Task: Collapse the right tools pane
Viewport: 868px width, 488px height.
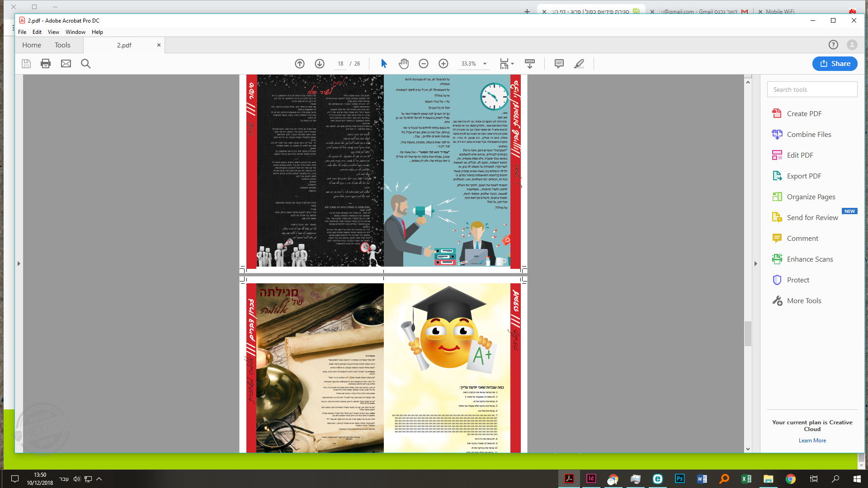Action: pyautogui.click(x=755, y=263)
